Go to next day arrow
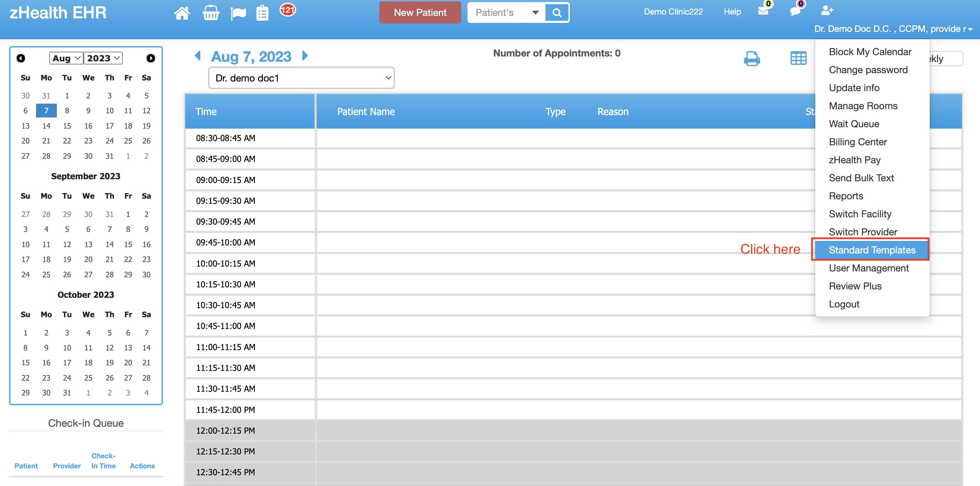This screenshot has width=980, height=486. tap(305, 56)
